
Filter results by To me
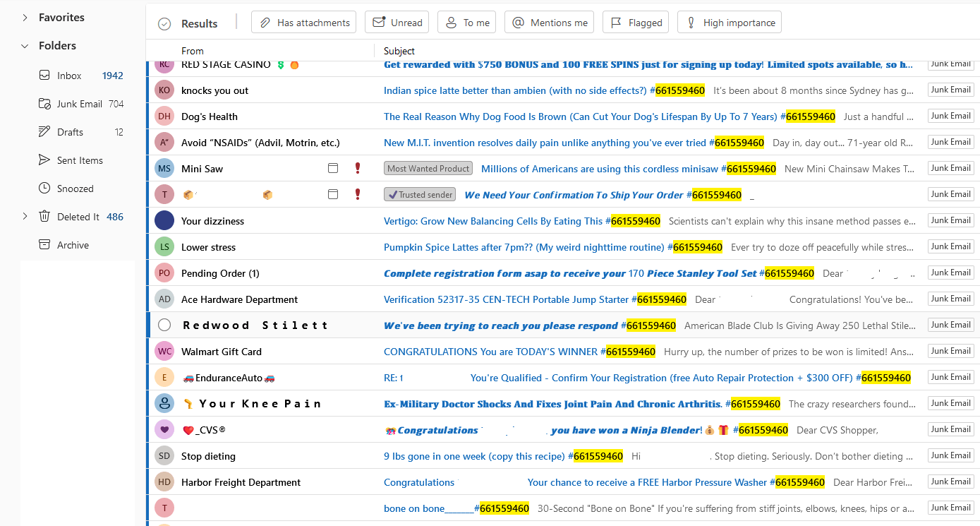pos(466,23)
